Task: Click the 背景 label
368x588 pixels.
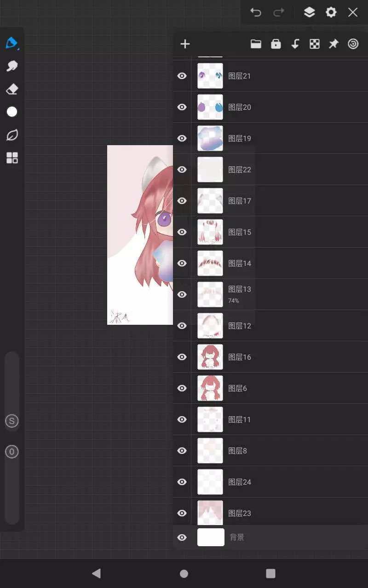Action: (x=237, y=537)
